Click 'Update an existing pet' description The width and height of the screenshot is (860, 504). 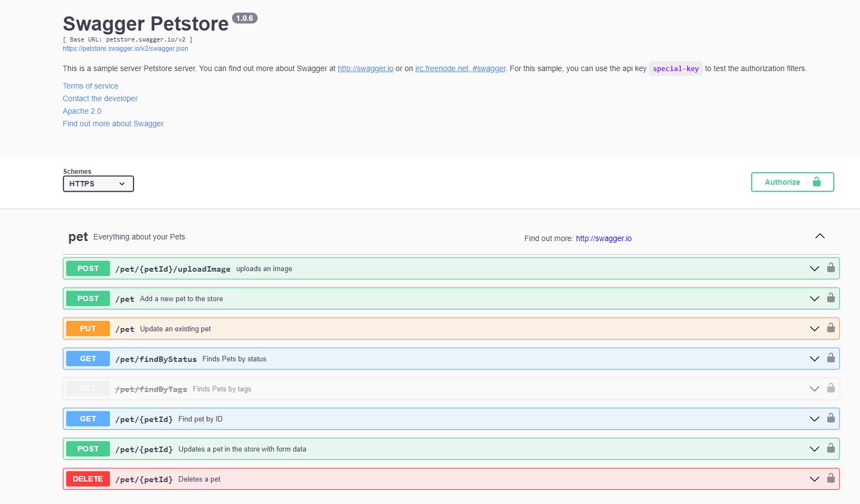click(x=175, y=329)
